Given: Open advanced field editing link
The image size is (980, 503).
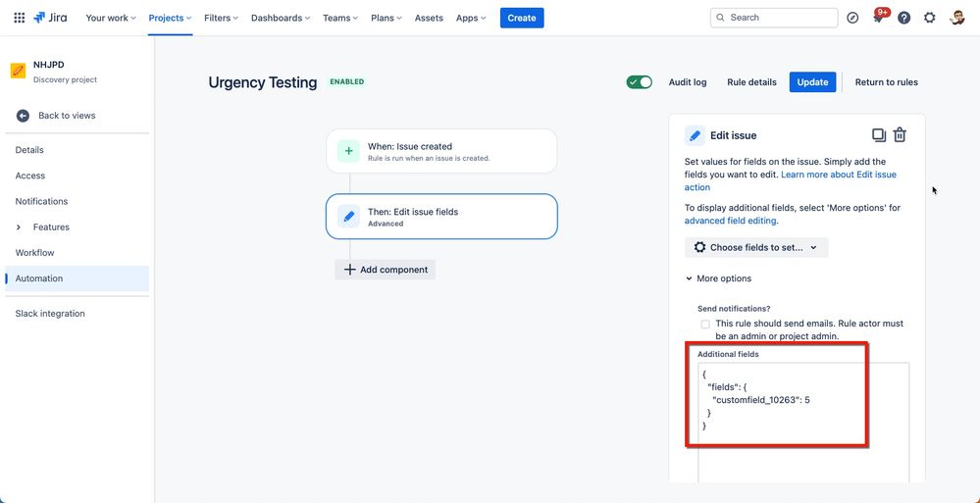Looking at the screenshot, I should (731, 221).
